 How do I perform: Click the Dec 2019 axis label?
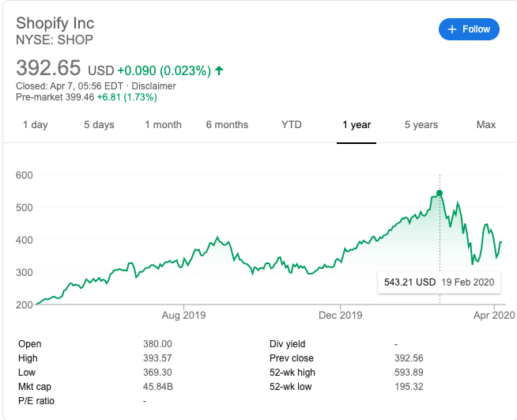point(340,316)
